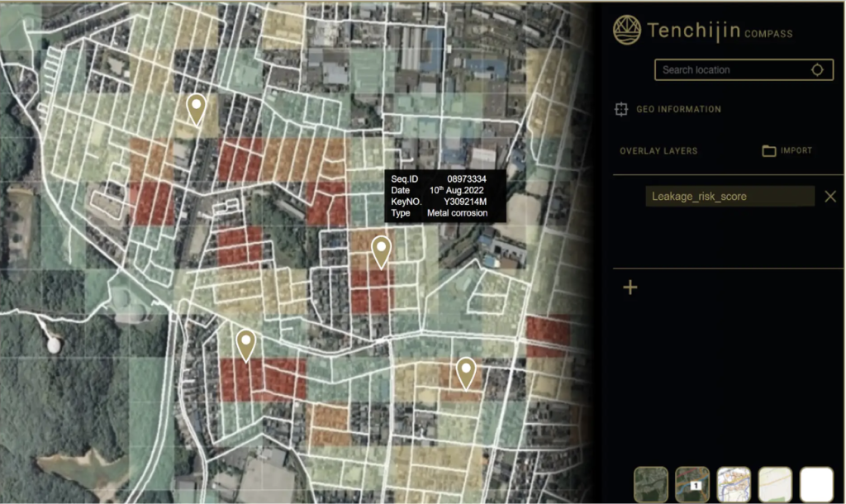Click the IMPORT text button

[x=796, y=150]
